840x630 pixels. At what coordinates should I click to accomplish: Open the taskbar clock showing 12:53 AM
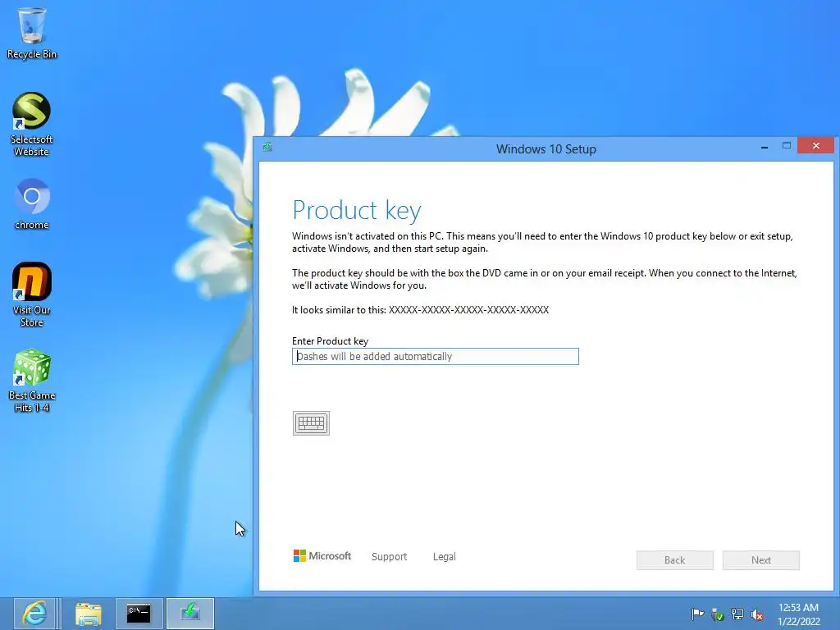pos(798,614)
